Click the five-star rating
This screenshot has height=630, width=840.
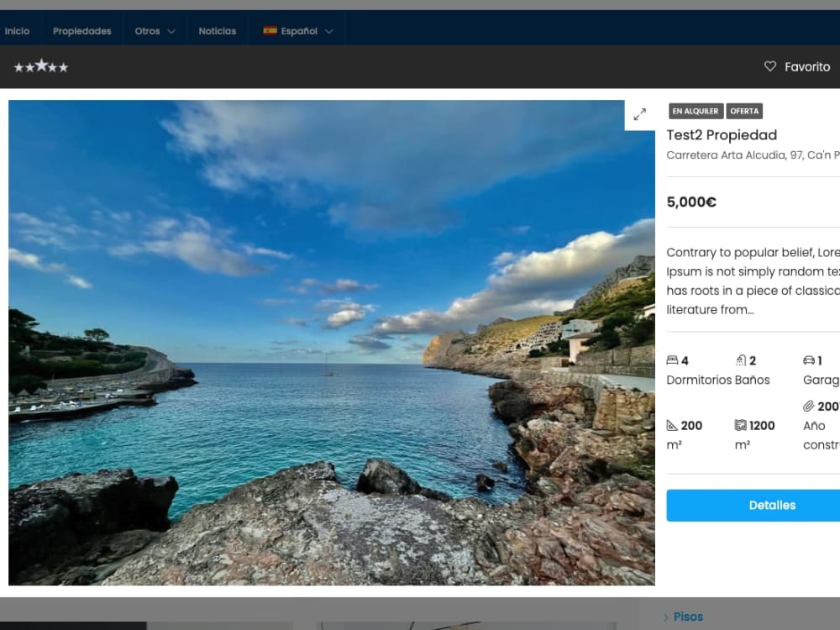pyautogui.click(x=41, y=66)
